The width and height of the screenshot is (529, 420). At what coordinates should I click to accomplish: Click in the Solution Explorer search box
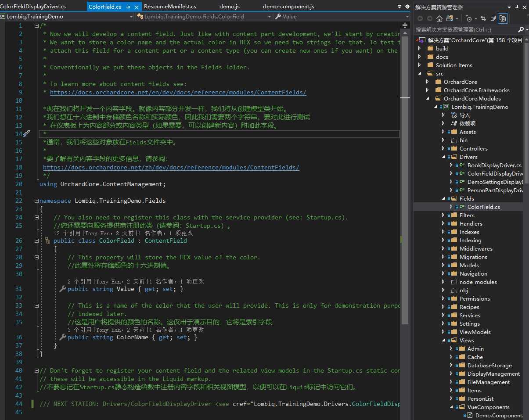coord(465,29)
